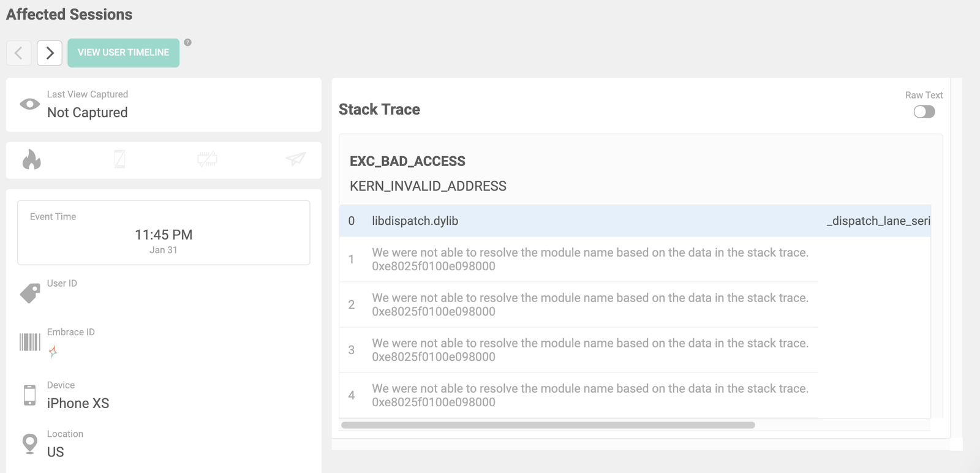Select the paper plane icon
This screenshot has height=473, width=980.
pos(296,159)
